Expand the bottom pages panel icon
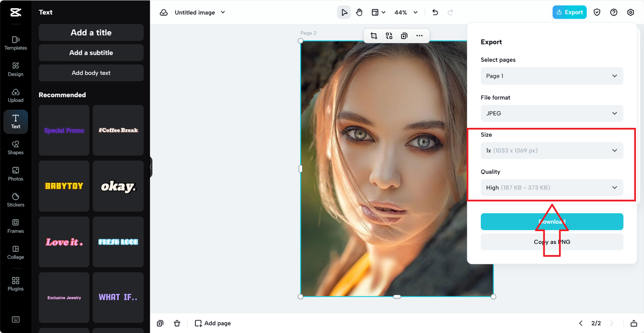Viewport: 644px width, 333px height. 633,323
